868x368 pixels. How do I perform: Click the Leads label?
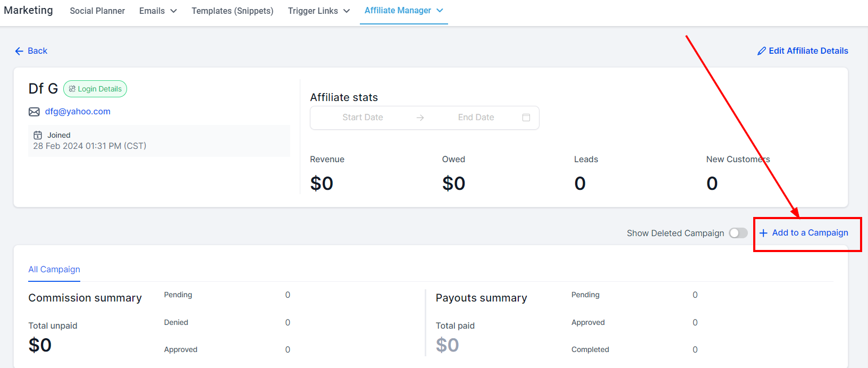[x=586, y=160]
